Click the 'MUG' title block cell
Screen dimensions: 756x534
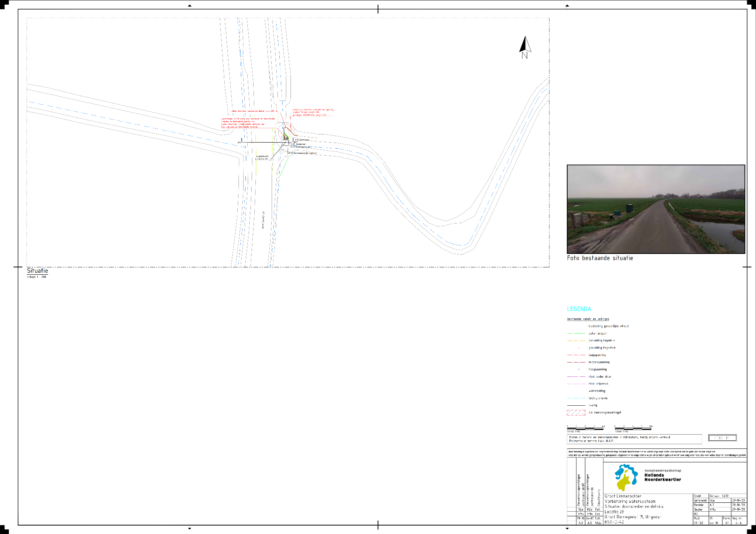(x=701, y=518)
